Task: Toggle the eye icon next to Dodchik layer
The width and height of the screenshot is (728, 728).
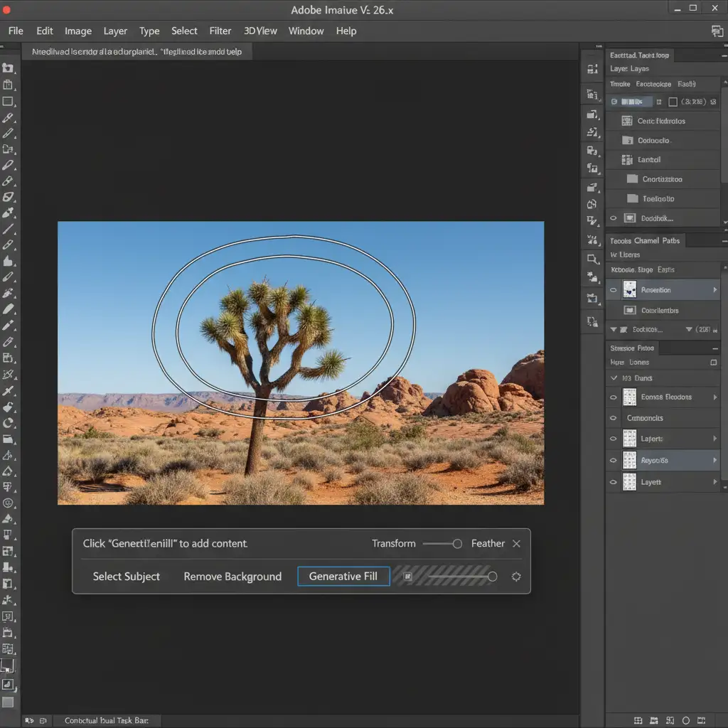Action: click(614, 218)
